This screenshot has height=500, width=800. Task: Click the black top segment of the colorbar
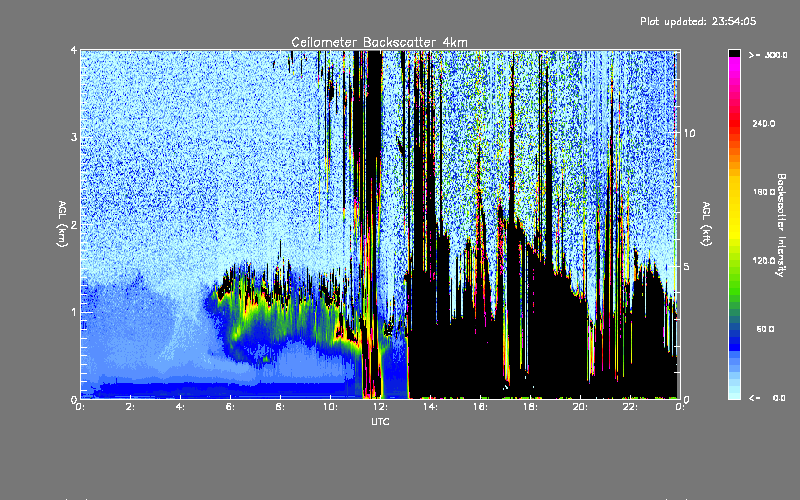[x=734, y=53]
